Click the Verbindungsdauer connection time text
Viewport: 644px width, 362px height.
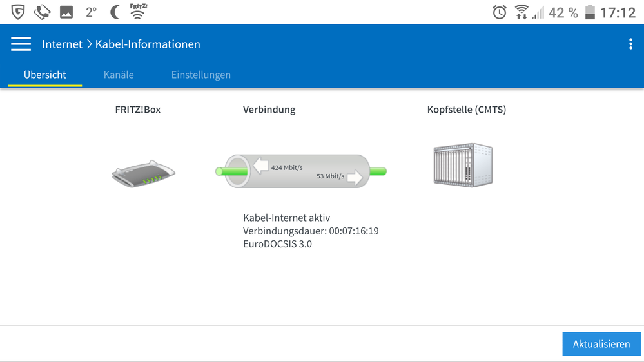(x=311, y=231)
